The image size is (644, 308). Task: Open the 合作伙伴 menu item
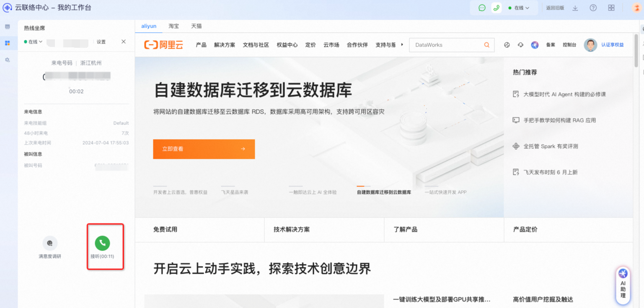[x=357, y=45]
